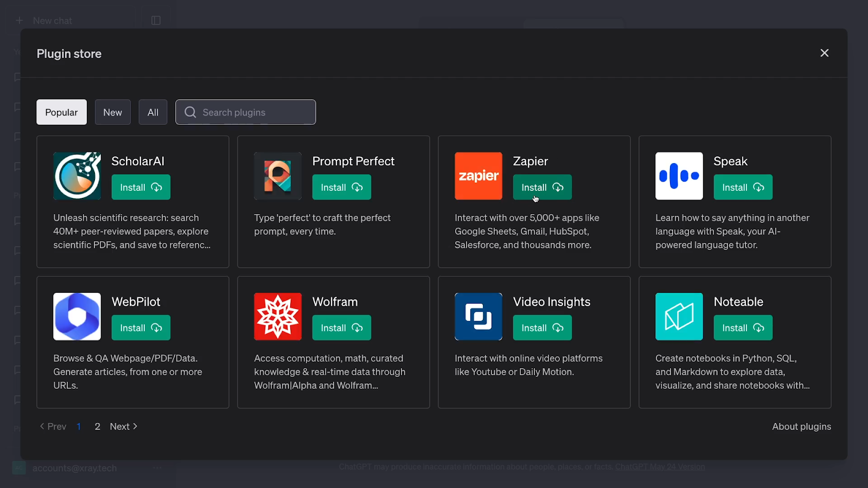Switch to the Popular plugins tab
Viewport: 868px width, 488px height.
pyautogui.click(x=61, y=112)
